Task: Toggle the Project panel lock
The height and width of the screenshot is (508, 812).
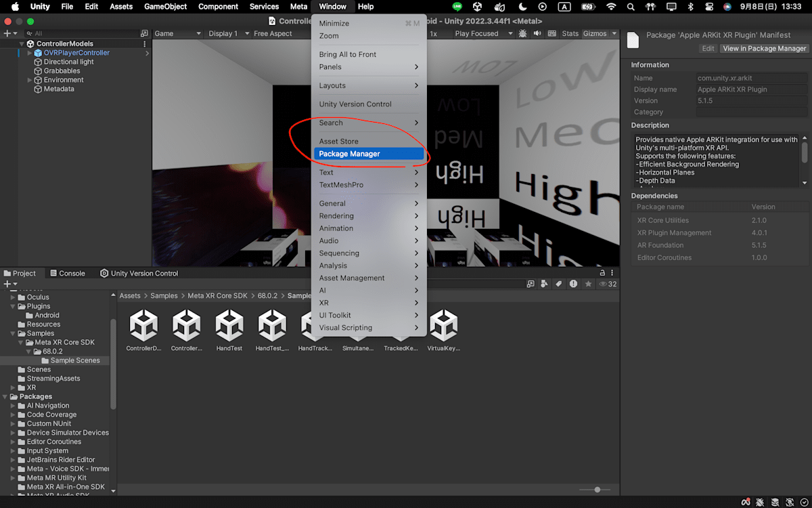Action: [x=602, y=273]
